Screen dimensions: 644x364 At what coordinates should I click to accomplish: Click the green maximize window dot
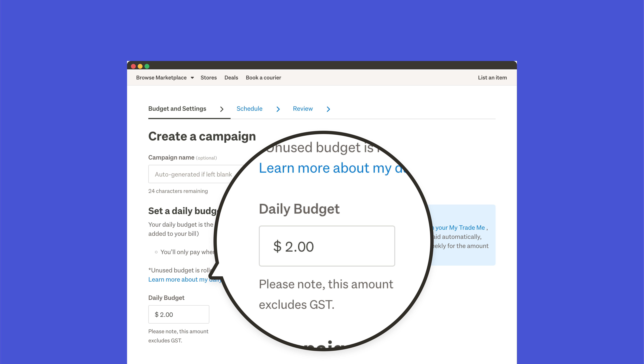click(147, 66)
